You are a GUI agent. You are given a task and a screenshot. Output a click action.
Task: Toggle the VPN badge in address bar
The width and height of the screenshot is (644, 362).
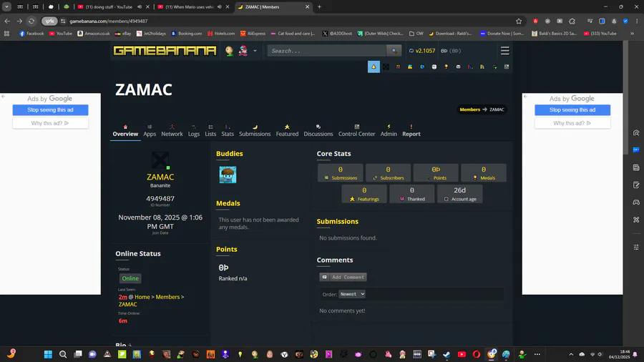coord(49,21)
